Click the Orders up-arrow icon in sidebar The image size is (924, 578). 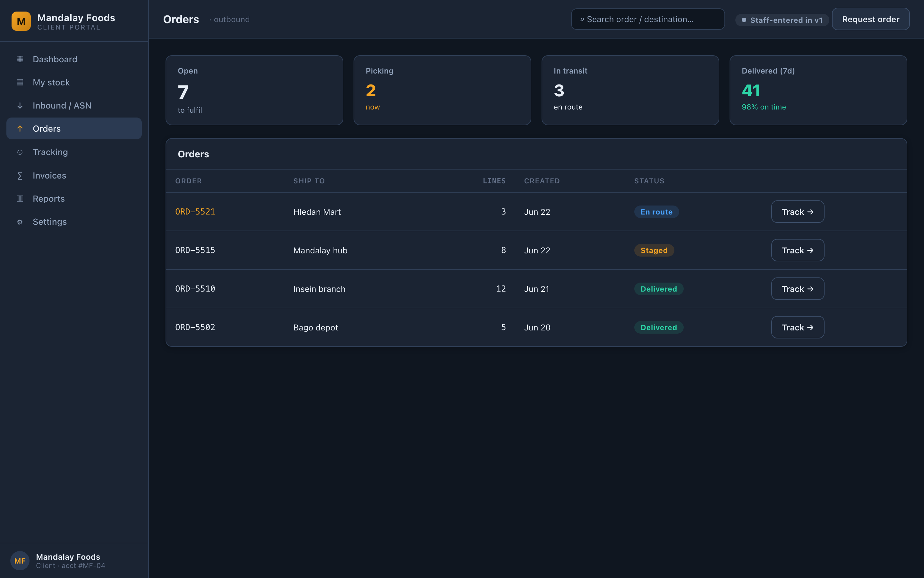coord(20,129)
